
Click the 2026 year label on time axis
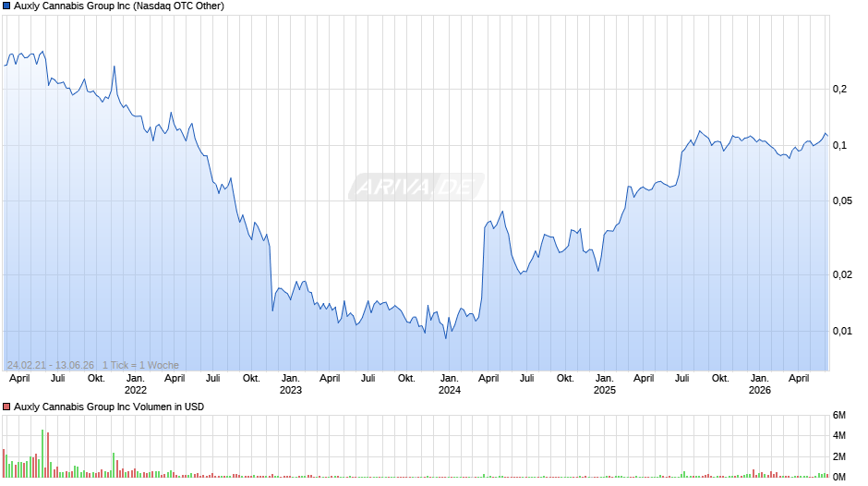[759, 390]
